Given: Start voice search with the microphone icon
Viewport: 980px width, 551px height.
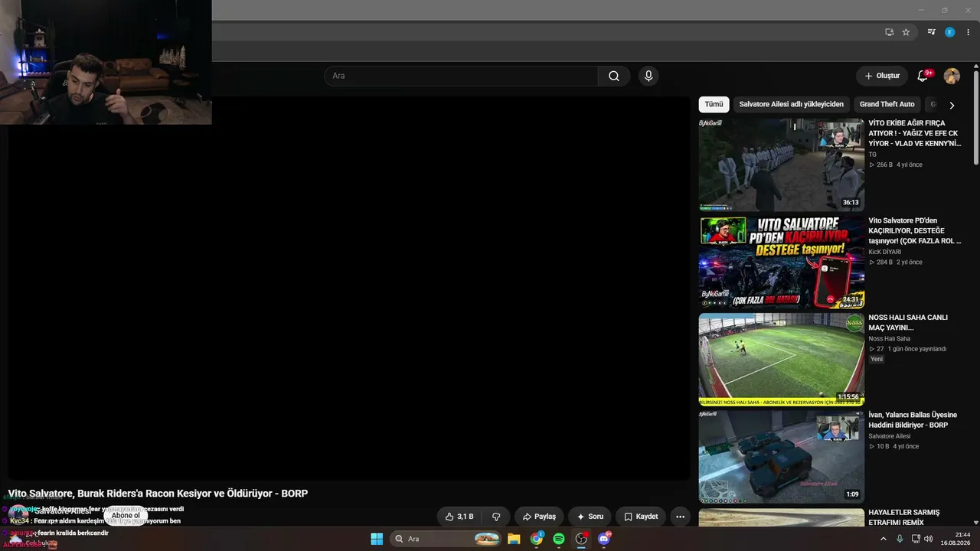Looking at the screenshot, I should click(648, 76).
